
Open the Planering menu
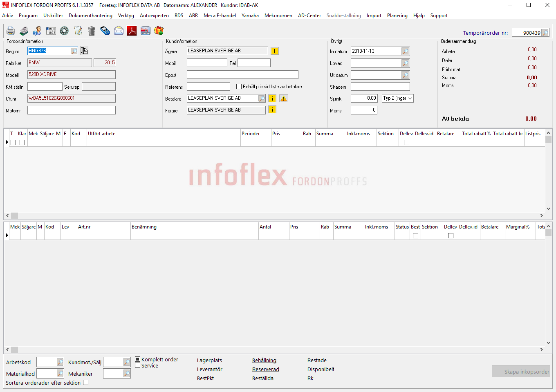[397, 16]
